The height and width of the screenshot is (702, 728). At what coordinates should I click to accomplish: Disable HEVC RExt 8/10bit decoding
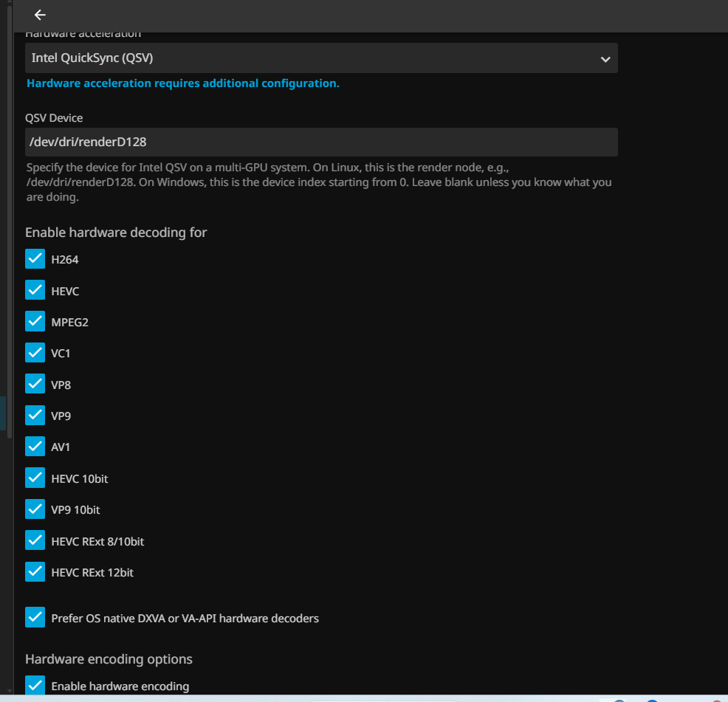tap(35, 541)
